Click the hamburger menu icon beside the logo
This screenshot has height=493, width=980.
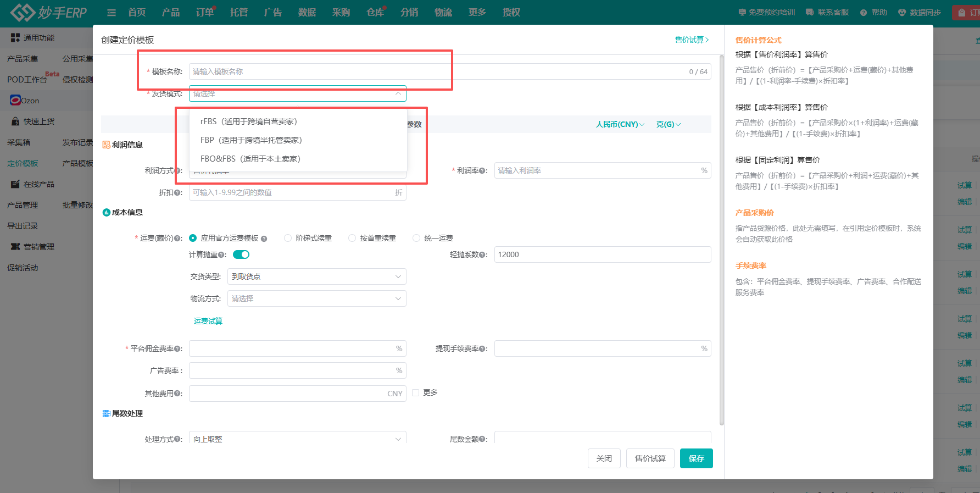[112, 13]
